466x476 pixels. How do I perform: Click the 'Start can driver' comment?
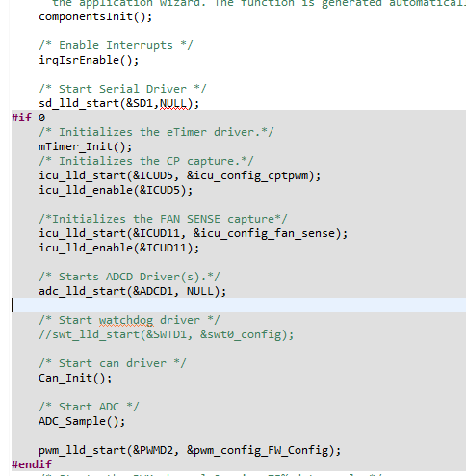click(113, 363)
